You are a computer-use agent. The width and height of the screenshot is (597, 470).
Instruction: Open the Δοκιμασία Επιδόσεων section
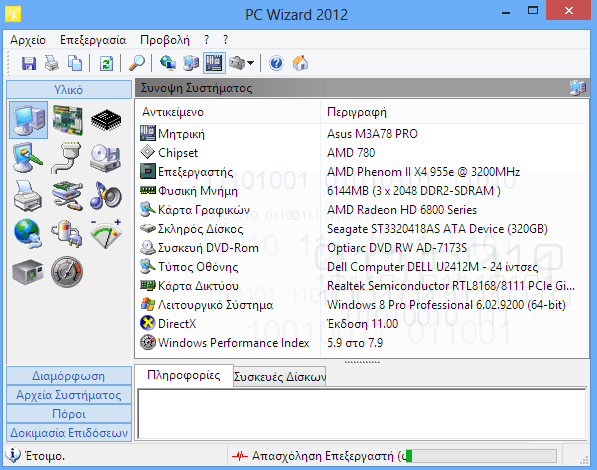coord(69,433)
